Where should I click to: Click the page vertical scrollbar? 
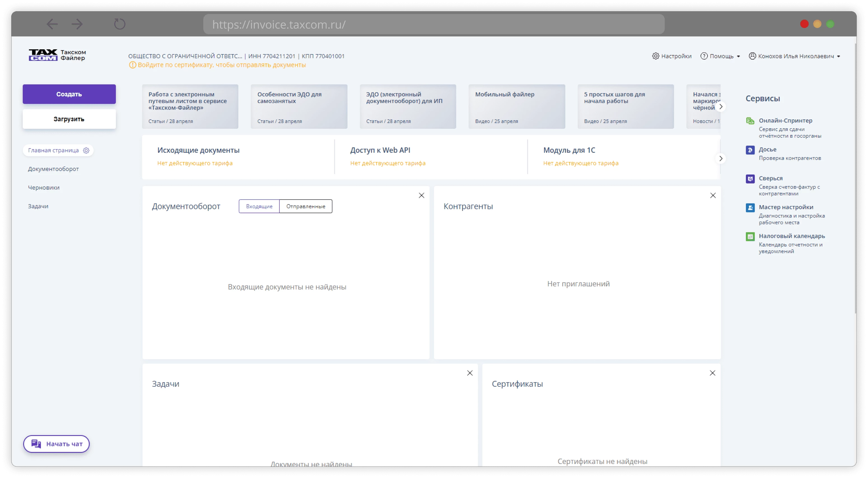855,179
